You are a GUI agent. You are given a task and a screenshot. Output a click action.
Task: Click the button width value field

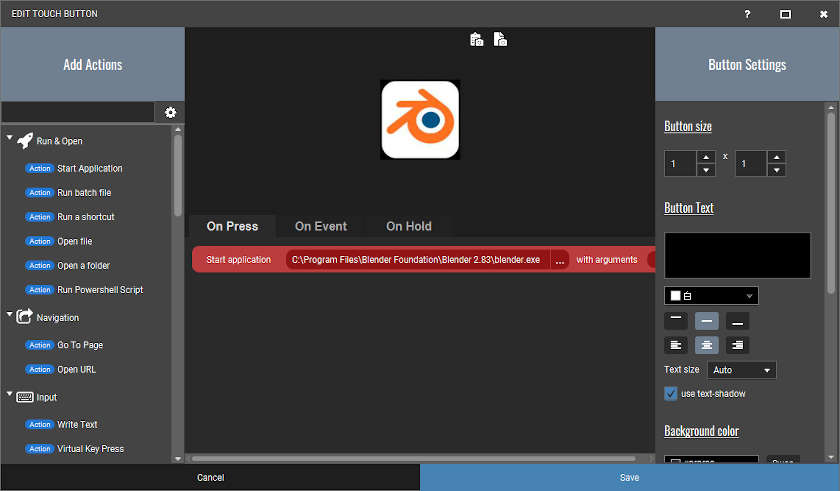[680, 163]
